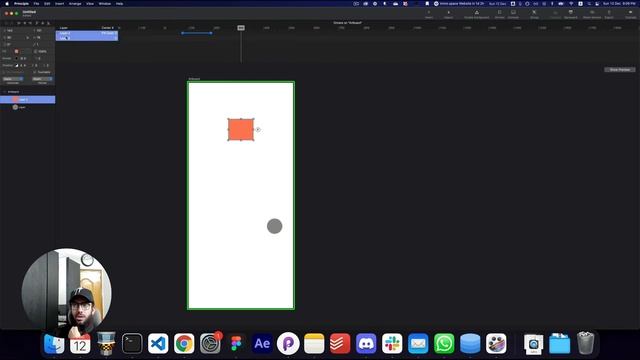This screenshot has width=640, height=360.
Task: Open Finder from the dock
Action: pos(54,344)
